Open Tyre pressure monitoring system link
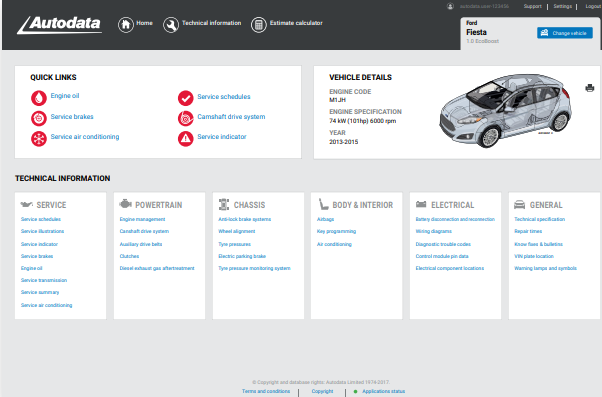This screenshot has width=602, height=397. pyautogui.click(x=254, y=268)
